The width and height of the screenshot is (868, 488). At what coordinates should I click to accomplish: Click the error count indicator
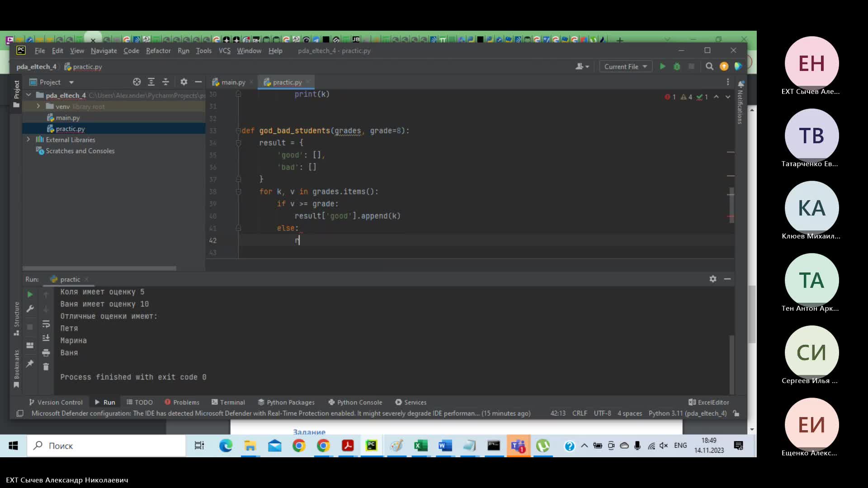tap(670, 97)
